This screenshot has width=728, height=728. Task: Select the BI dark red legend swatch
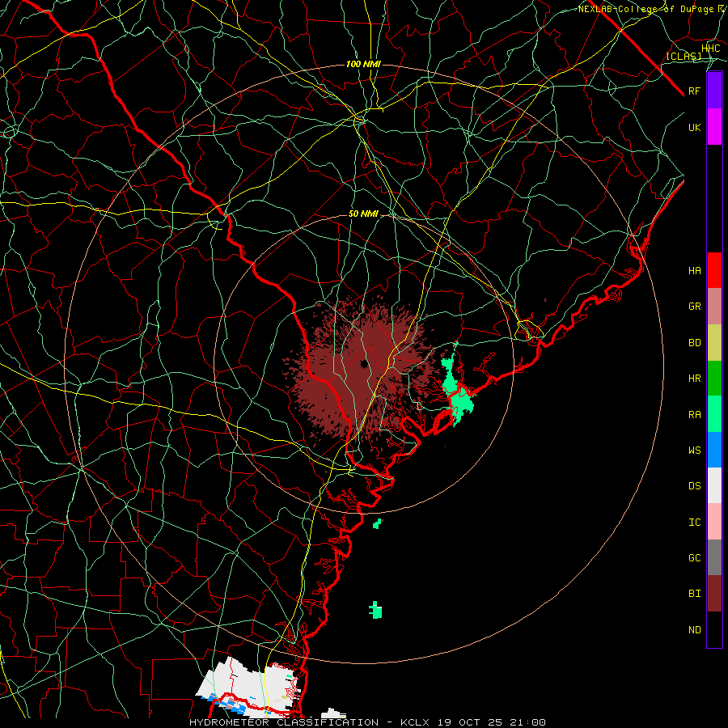point(714,594)
